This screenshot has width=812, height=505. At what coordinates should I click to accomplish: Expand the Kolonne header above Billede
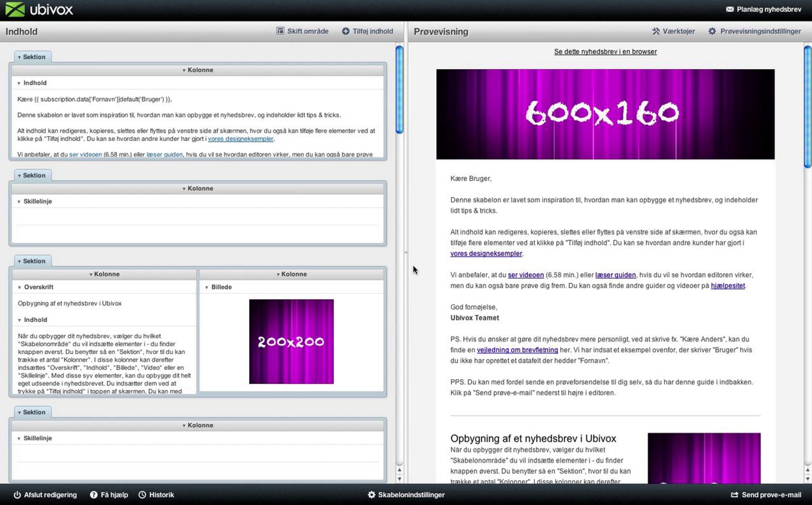(x=291, y=274)
